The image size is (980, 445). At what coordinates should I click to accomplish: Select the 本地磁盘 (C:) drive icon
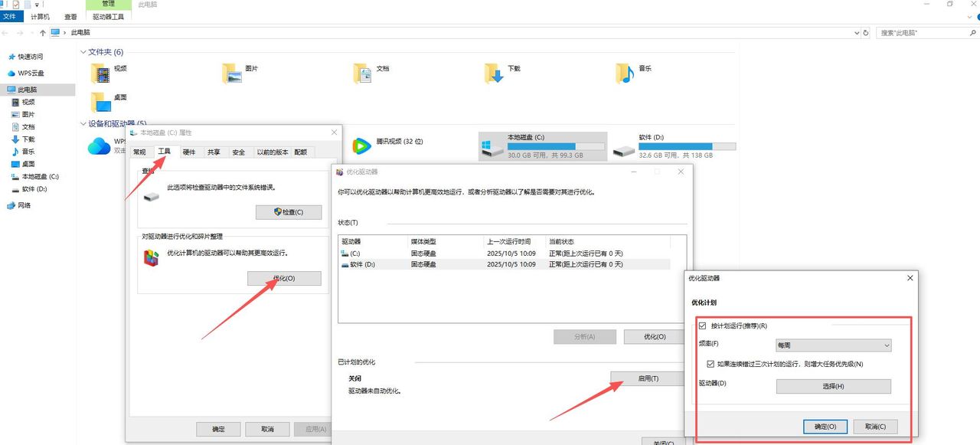(491, 147)
